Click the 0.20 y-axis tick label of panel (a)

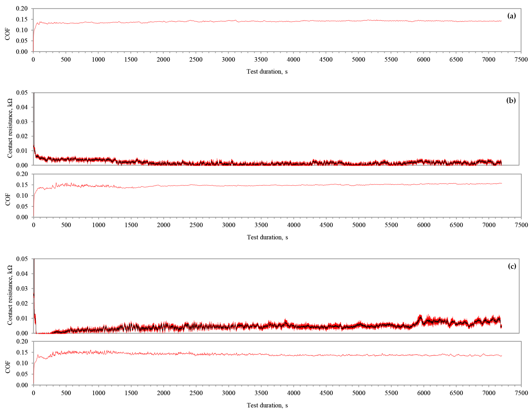pos(22,9)
